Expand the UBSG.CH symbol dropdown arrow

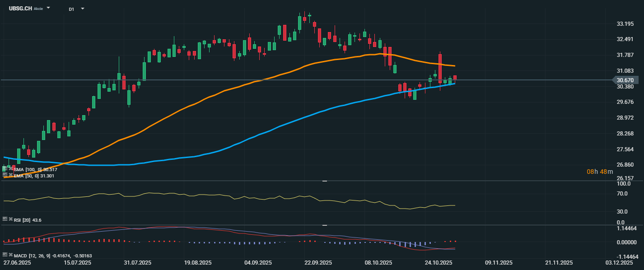(x=48, y=8)
